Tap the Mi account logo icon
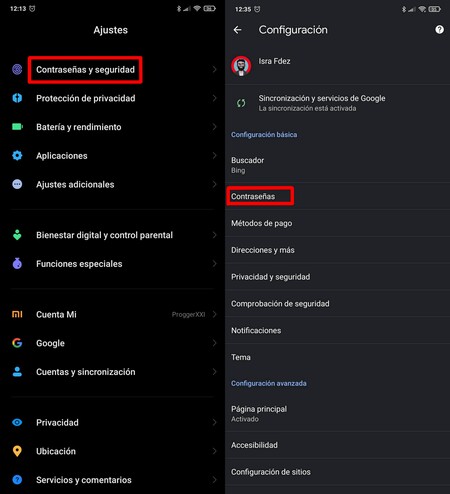 coord(17,314)
